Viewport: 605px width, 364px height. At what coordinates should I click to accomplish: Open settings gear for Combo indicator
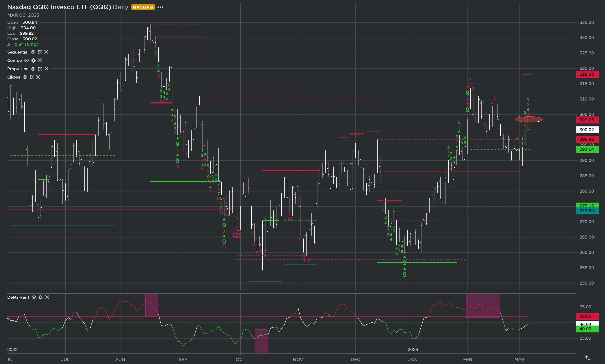33,60
